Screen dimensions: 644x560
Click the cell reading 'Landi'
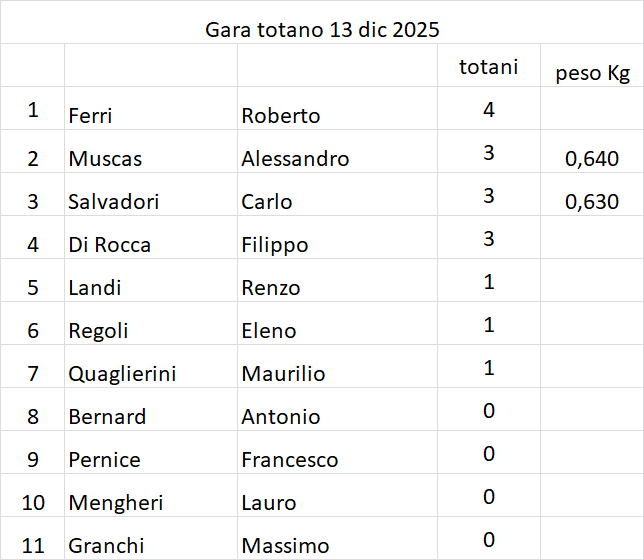coord(95,287)
